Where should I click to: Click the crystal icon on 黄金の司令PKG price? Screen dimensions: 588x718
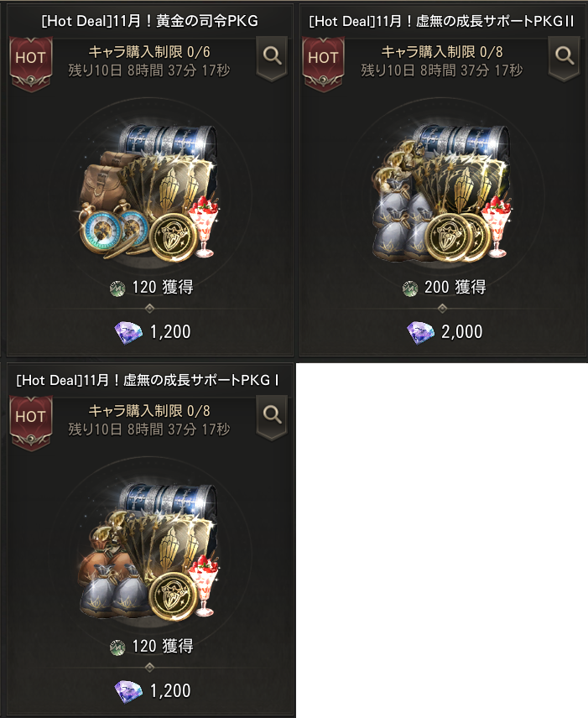click(x=128, y=332)
